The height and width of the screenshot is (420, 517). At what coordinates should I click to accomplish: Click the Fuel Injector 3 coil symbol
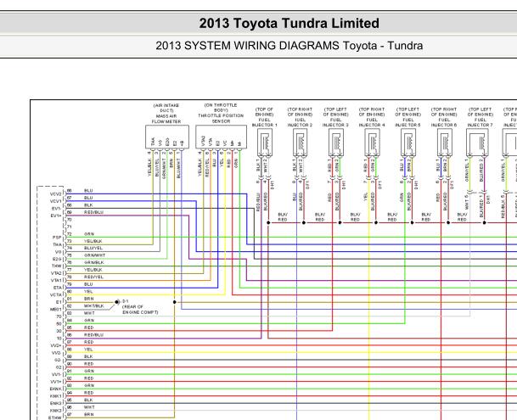pos(336,143)
